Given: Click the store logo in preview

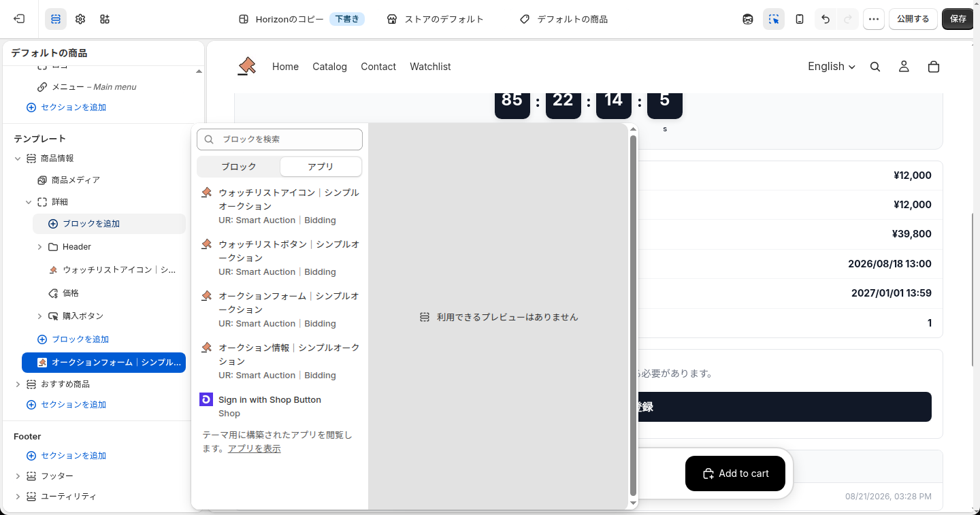Looking at the screenshot, I should 246,66.
